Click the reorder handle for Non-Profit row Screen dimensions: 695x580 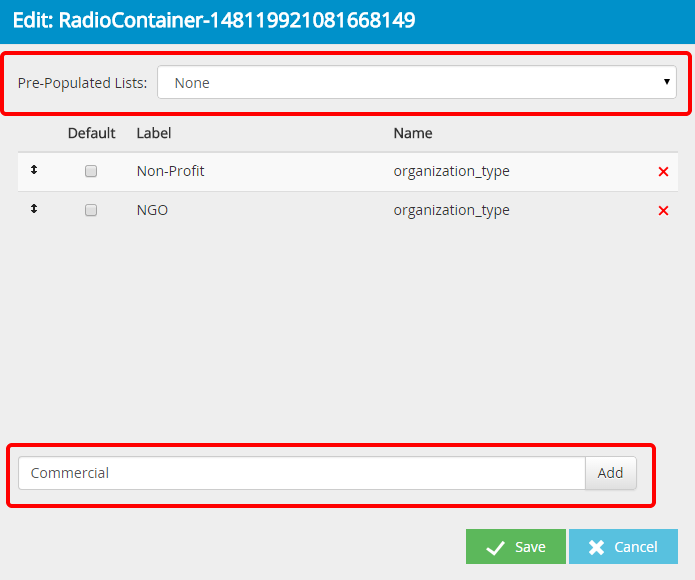click(34, 171)
